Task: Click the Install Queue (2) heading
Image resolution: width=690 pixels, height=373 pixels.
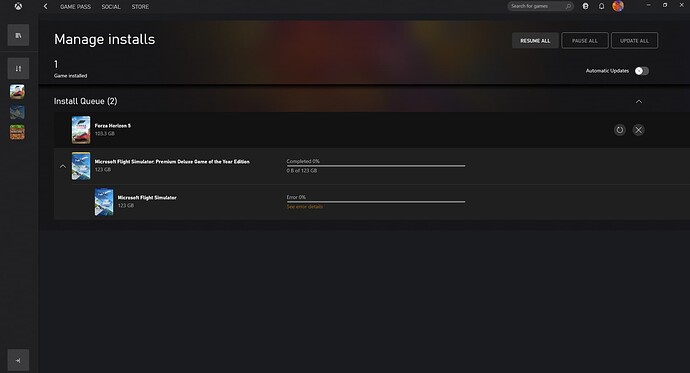Action: point(85,101)
